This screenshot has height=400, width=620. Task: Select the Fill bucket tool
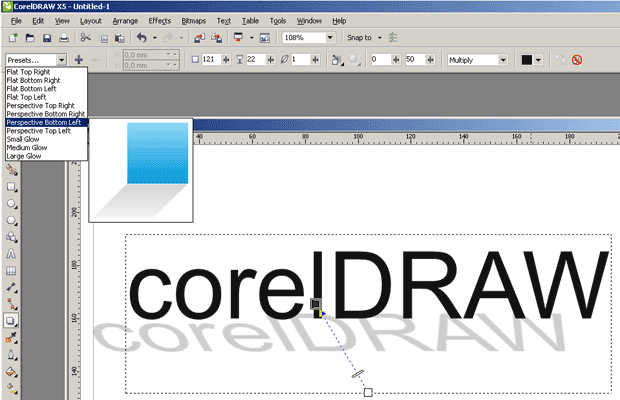click(x=11, y=372)
